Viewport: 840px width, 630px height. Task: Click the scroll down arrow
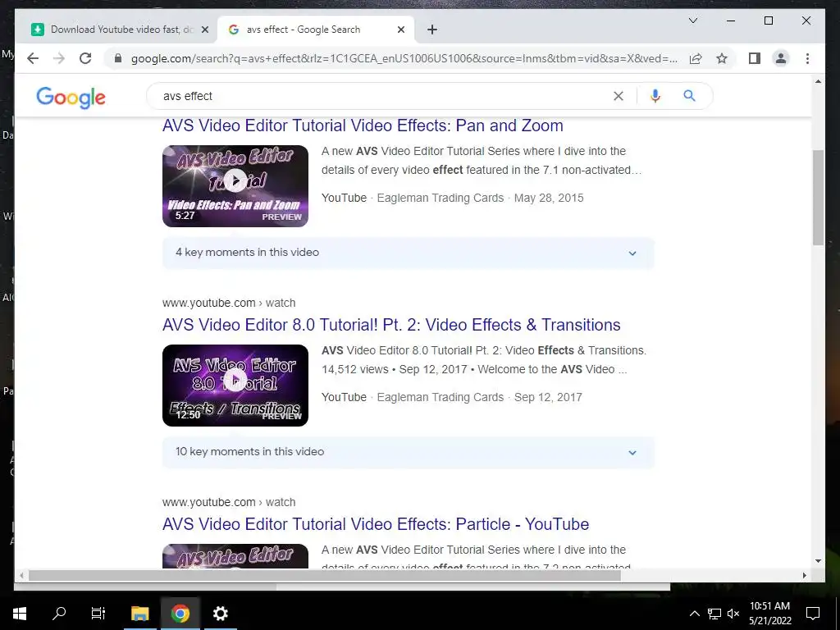point(818,561)
